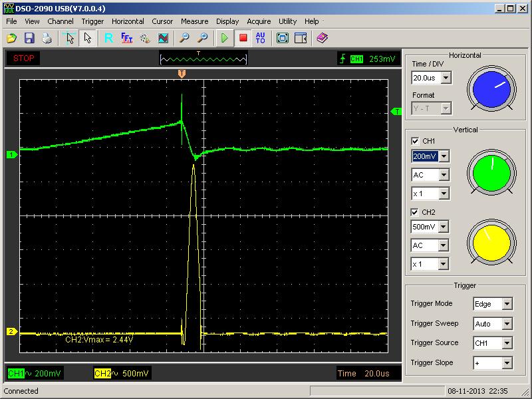Screen dimensions: 532x399
Task: Toggle the side control panel icon
Action: click(x=301, y=38)
